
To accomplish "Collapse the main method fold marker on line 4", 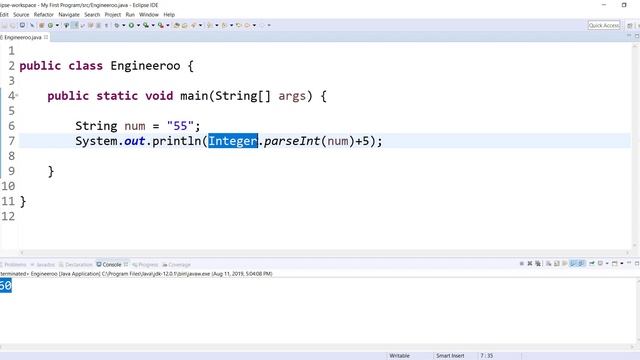I will point(17,96).
